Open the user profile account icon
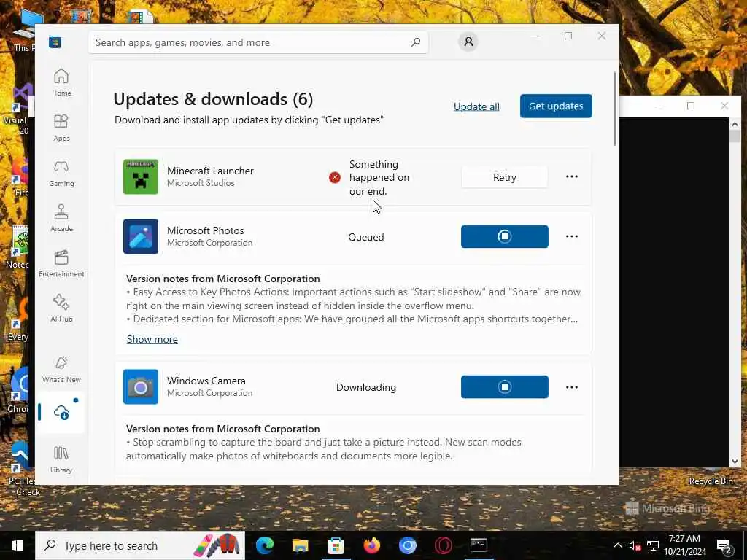747x560 pixels. [x=468, y=42]
